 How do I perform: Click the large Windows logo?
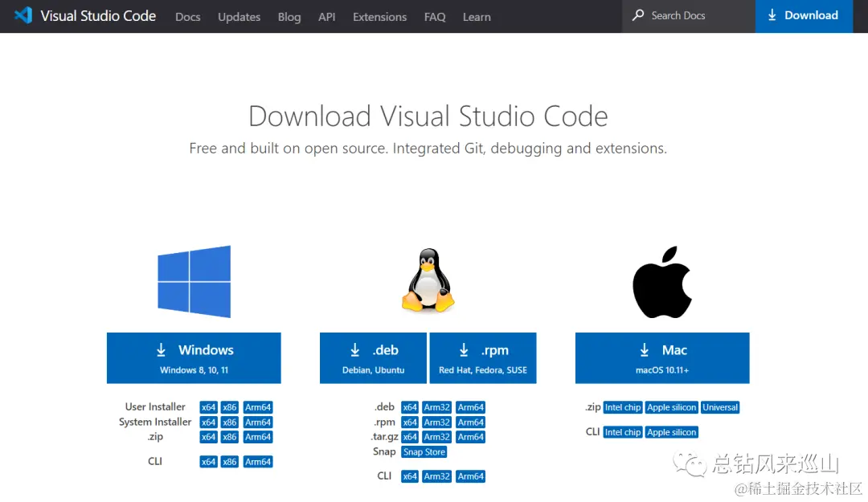pyautogui.click(x=194, y=282)
